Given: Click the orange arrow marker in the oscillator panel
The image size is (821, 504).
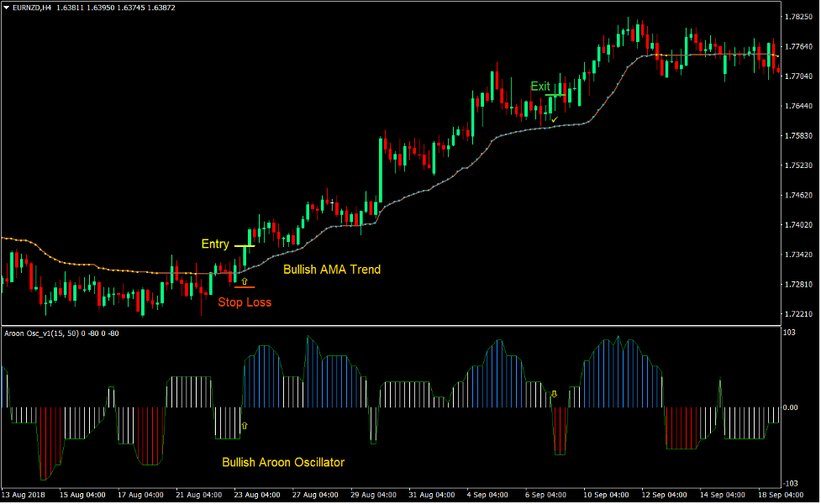Looking at the screenshot, I should 245,425.
